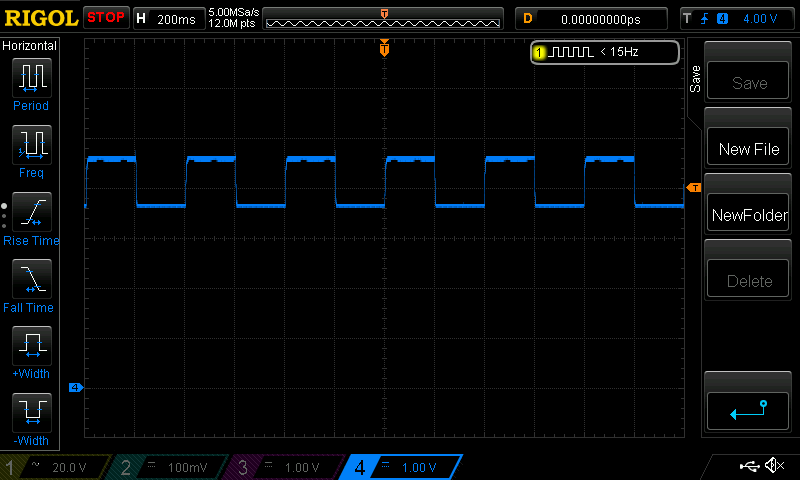
Task: Toggle the muted speaker sound icon
Action: tap(774, 466)
